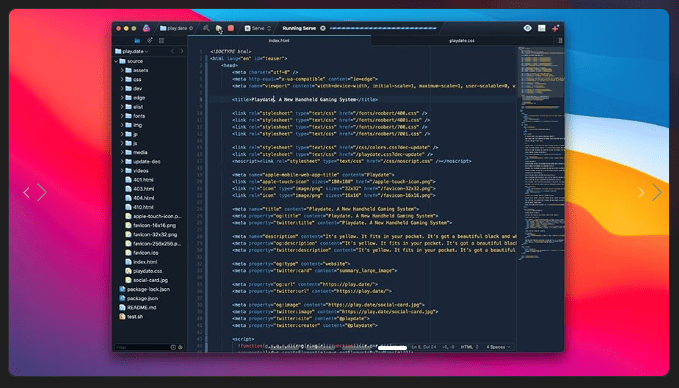
Task: Toggle the preview eye icon
Action: (x=527, y=28)
